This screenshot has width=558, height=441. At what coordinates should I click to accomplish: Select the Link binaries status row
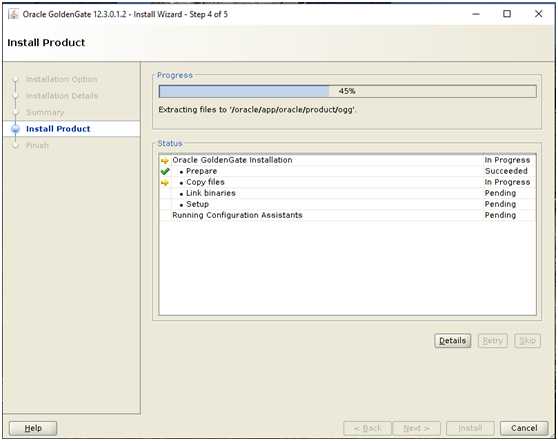point(347,193)
